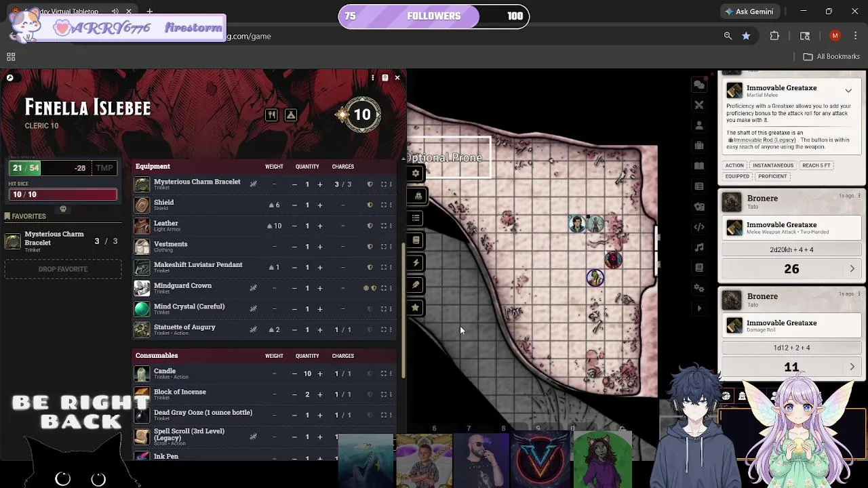This screenshot has height=488, width=868.
Task: Decrease Leather quantity with minus
Action: (x=294, y=226)
